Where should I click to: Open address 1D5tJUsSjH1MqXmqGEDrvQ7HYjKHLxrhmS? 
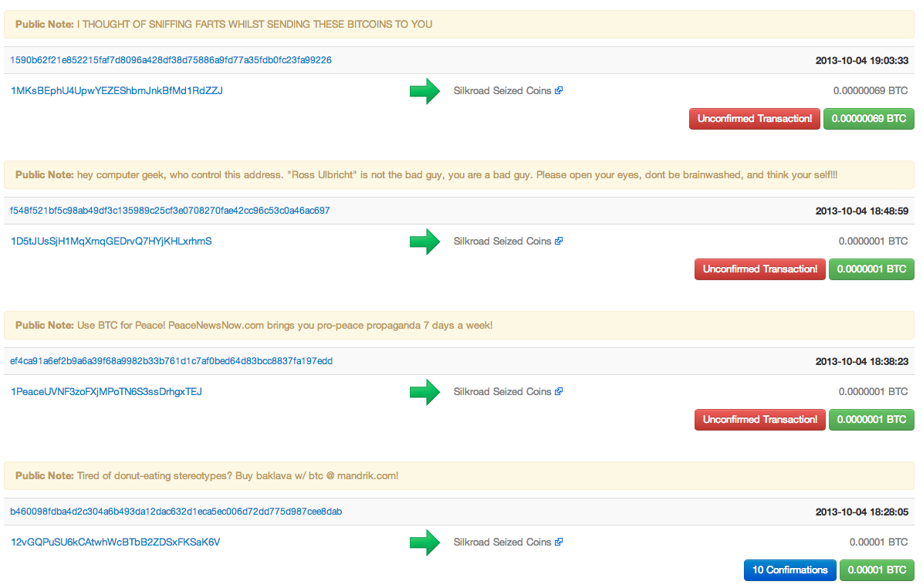pos(111,242)
